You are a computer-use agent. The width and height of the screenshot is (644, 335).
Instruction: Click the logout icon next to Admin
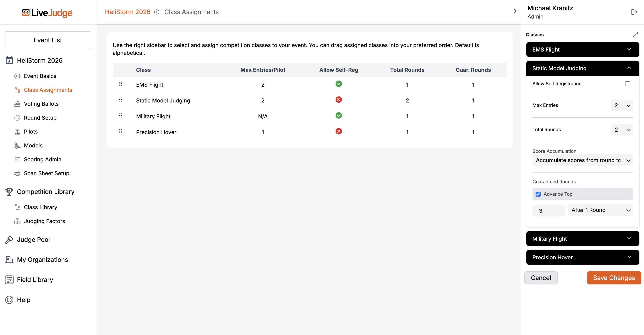tap(634, 12)
